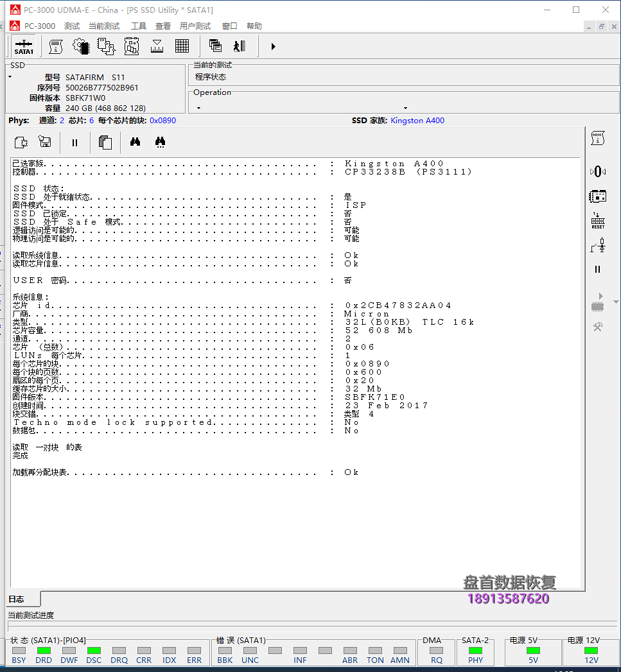Open the crossed tools settings icon
The width and height of the screenshot is (621, 672).
click(598, 327)
